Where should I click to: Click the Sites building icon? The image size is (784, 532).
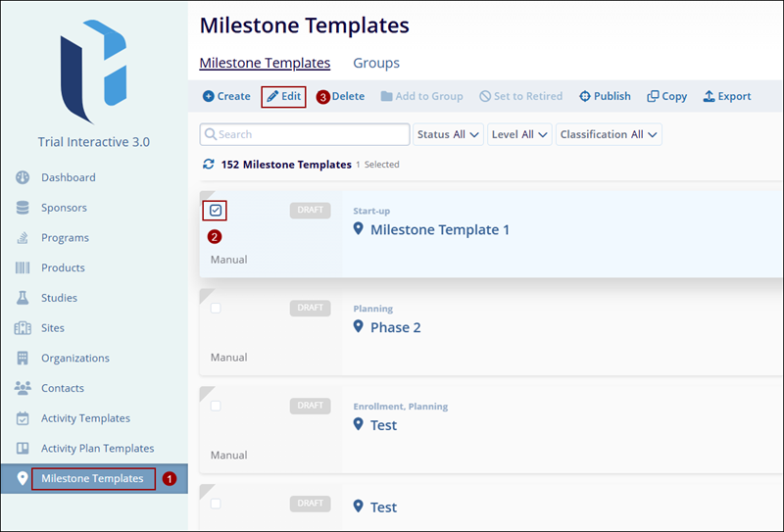click(23, 328)
